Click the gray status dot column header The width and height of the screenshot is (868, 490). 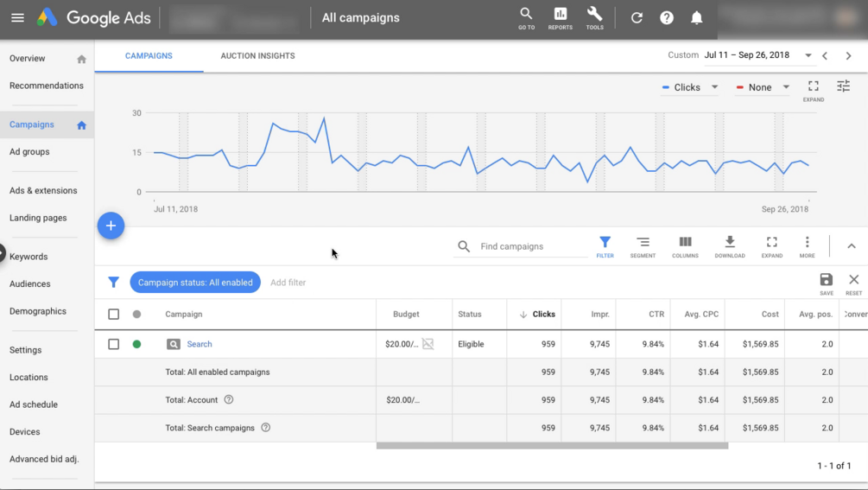tap(136, 314)
